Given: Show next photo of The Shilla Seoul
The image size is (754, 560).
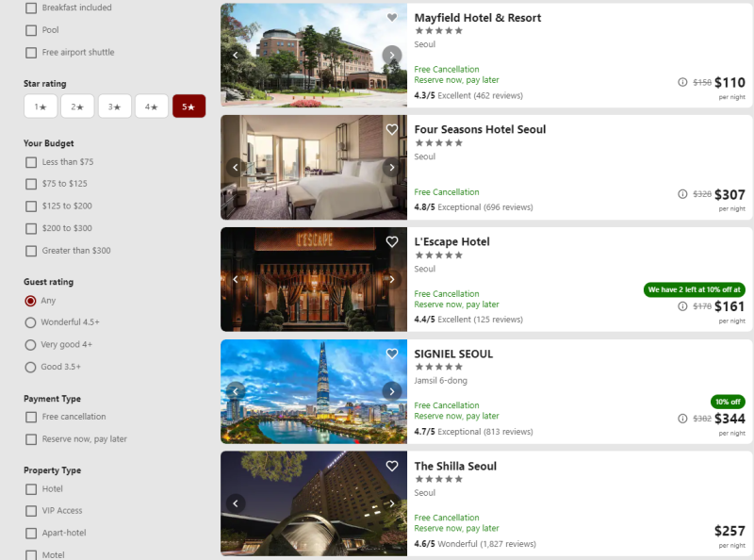Looking at the screenshot, I should tap(392, 503).
